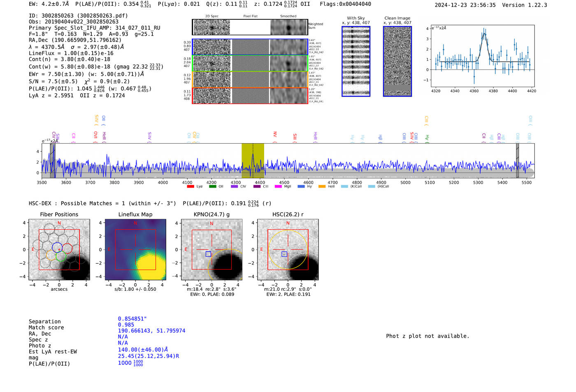Open the Weighted Sum Smoothed cutout
Screen dimensions: 576x392
coord(288,27)
